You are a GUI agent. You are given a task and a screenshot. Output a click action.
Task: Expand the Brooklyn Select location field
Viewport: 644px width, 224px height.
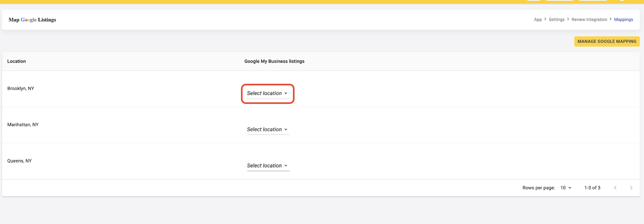coord(268,94)
